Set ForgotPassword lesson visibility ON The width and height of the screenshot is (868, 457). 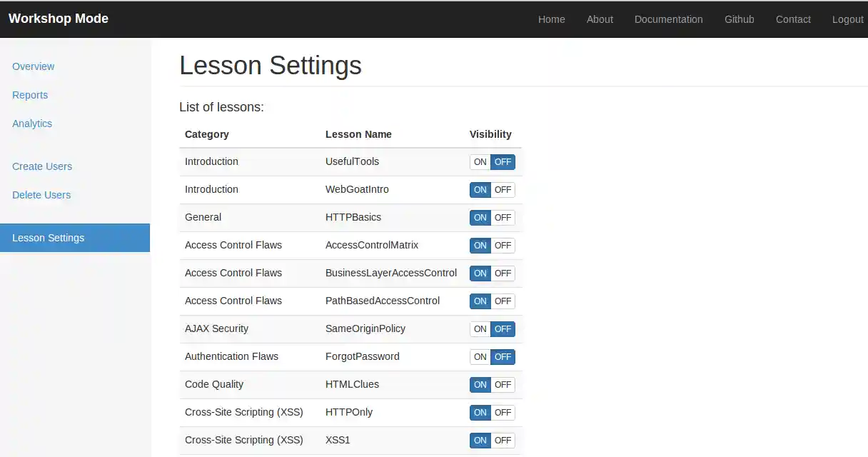480,357
